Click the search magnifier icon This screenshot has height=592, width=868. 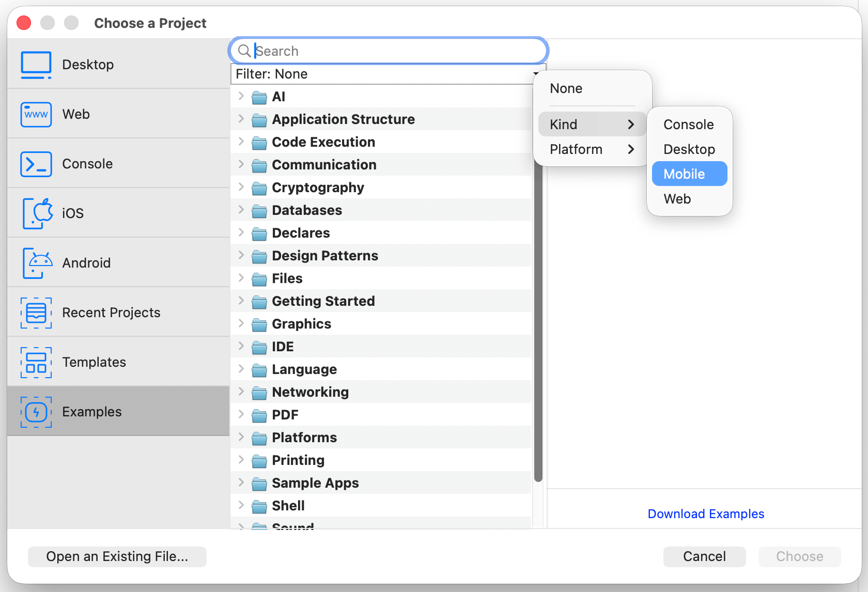[x=244, y=50]
